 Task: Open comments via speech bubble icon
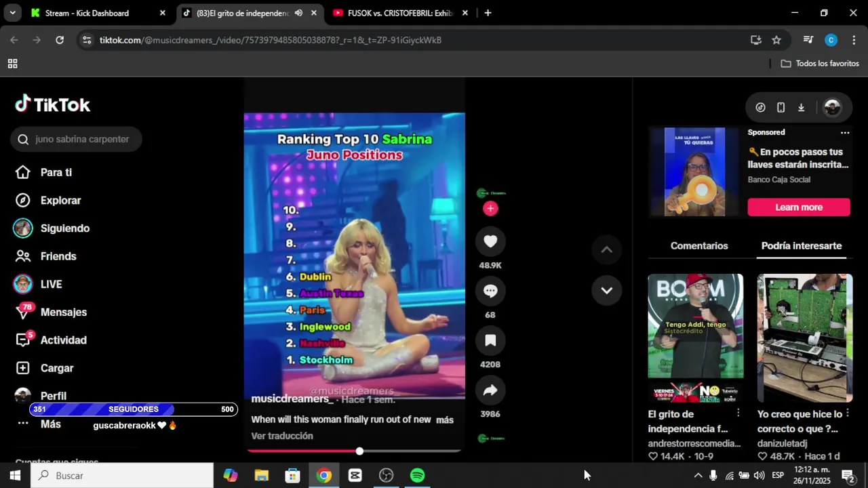point(490,291)
